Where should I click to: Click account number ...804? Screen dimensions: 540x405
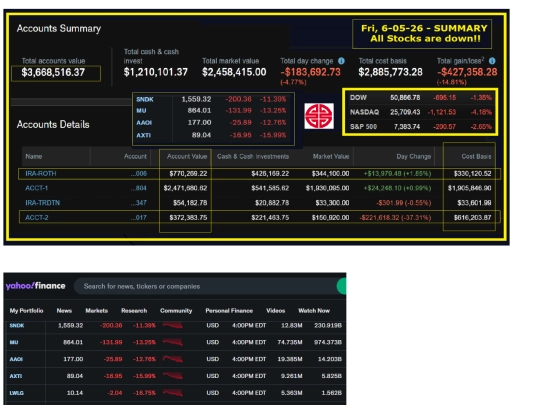(139, 188)
